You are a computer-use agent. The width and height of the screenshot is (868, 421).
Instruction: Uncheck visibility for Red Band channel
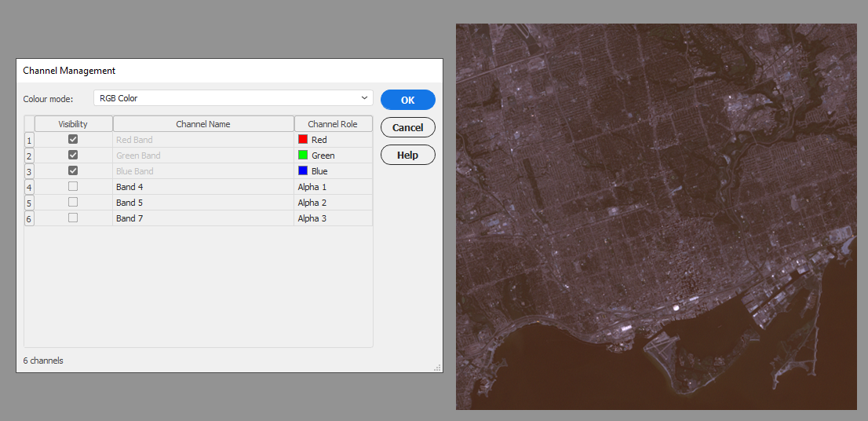click(73, 139)
